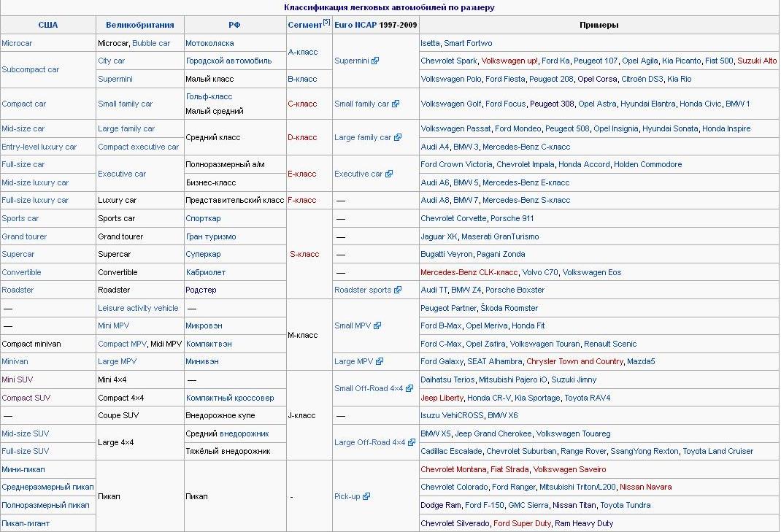This screenshot has width=781, height=532.
Task: Open the Bugatti Veyron example link
Action: tap(447, 255)
